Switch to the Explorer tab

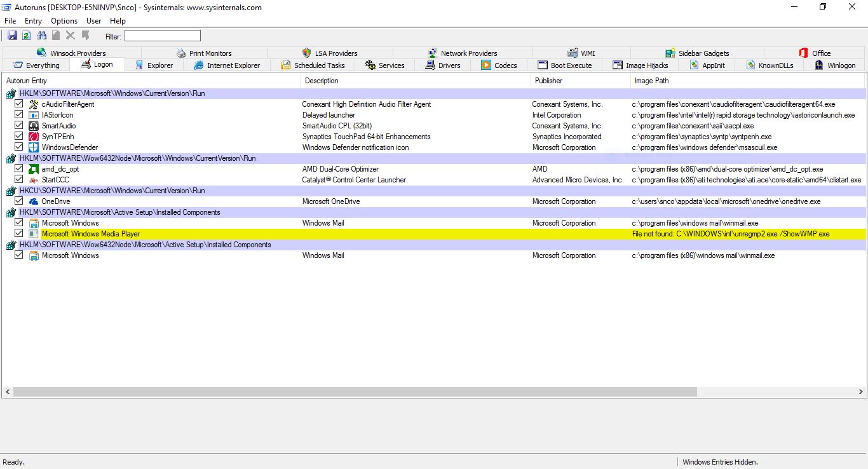tap(154, 65)
